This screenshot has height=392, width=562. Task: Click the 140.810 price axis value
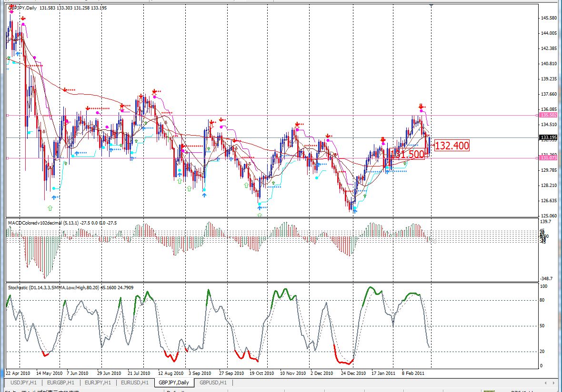[x=549, y=64]
